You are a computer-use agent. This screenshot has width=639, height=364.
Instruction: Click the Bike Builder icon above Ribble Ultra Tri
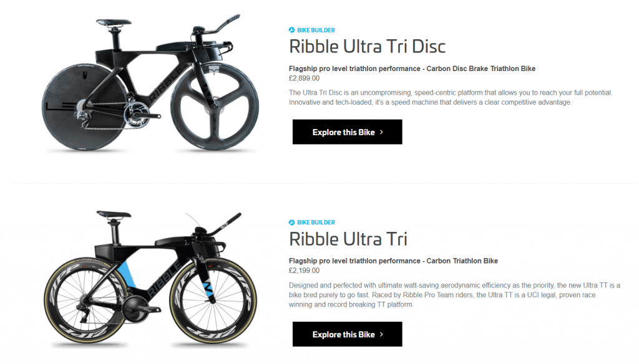292,223
